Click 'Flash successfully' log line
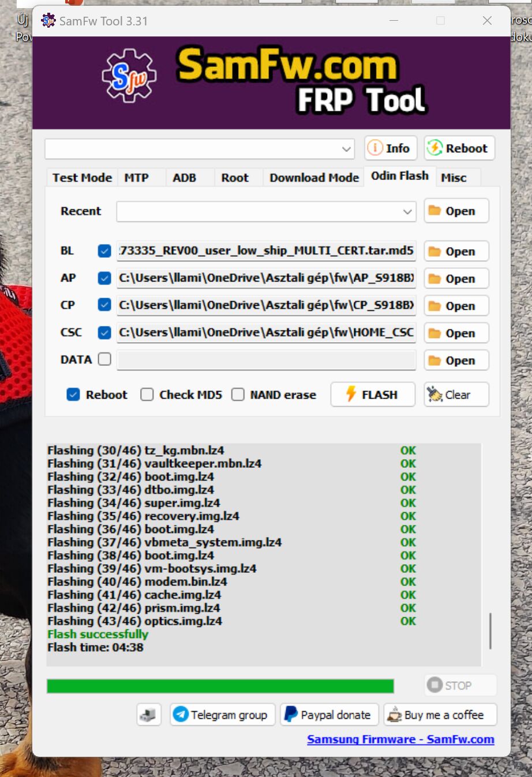Viewport: 532px width, 777px height. point(98,634)
